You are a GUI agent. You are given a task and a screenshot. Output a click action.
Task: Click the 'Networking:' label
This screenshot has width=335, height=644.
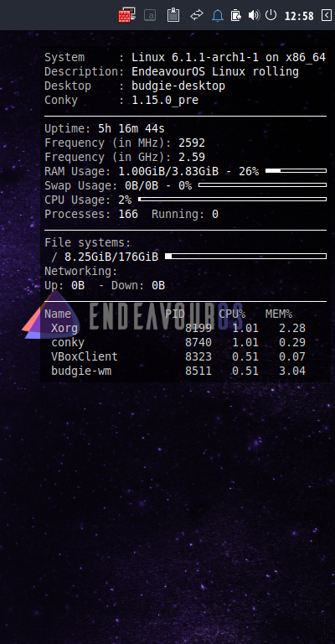[x=80, y=272]
